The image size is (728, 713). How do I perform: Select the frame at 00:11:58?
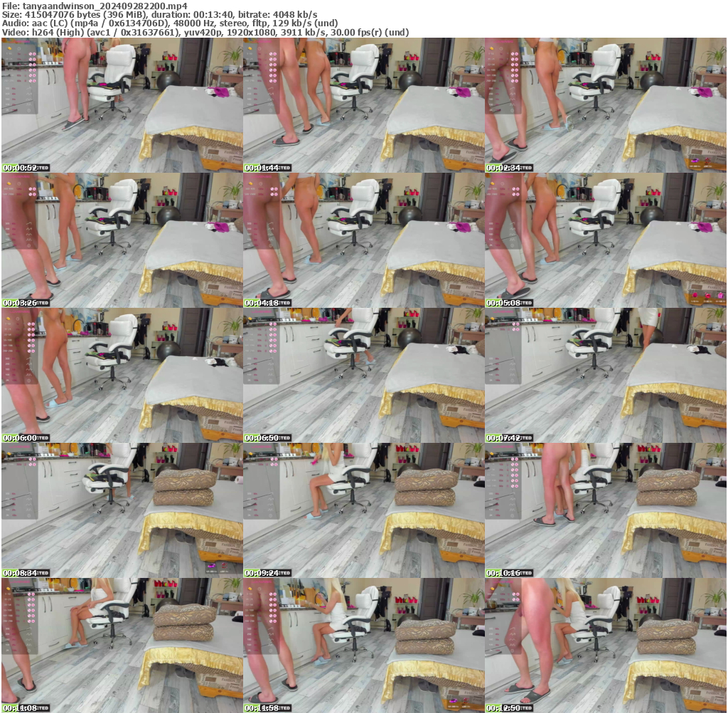click(x=364, y=645)
